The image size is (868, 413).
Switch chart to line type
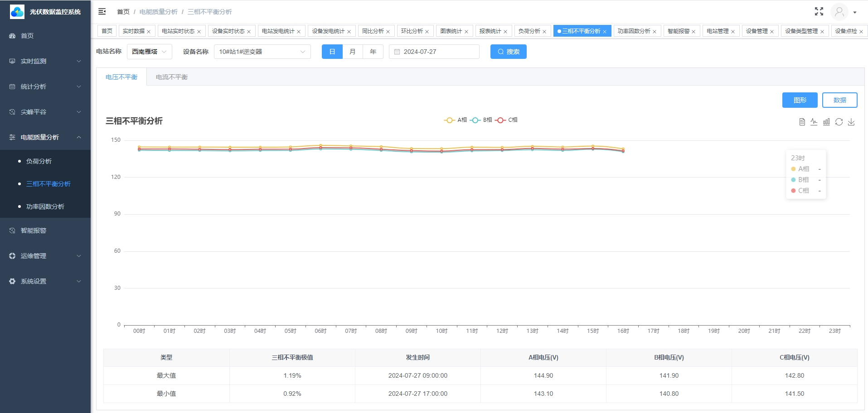[814, 122]
